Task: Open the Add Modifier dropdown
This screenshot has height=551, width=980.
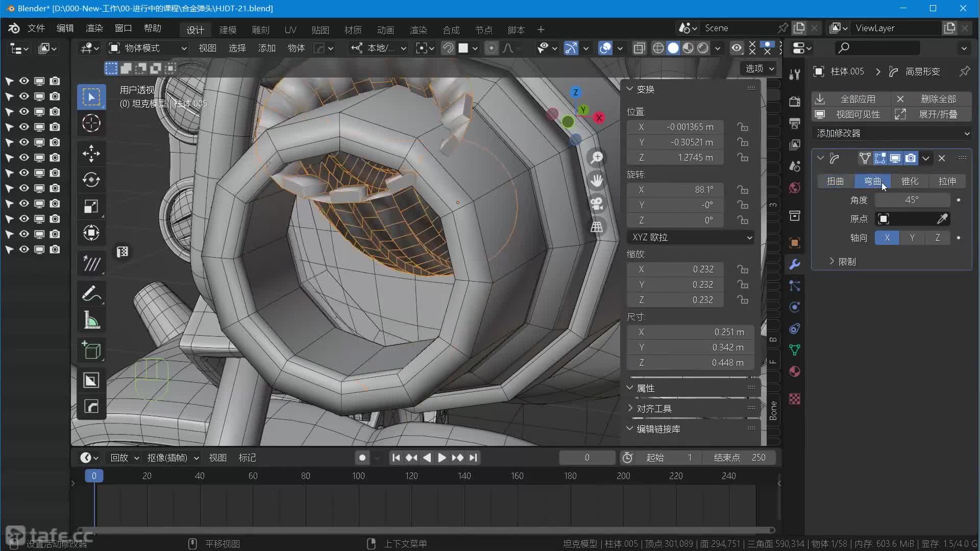Action: [892, 133]
